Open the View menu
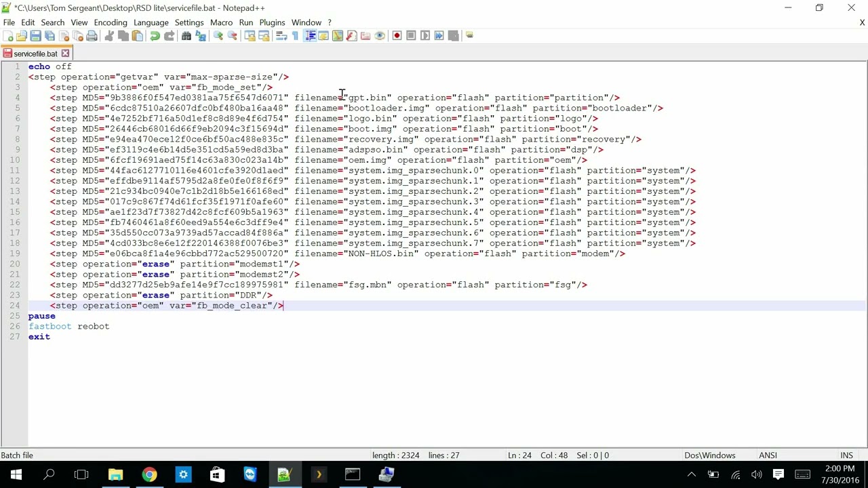Viewport: 868px width, 488px height. pyautogui.click(x=79, y=22)
